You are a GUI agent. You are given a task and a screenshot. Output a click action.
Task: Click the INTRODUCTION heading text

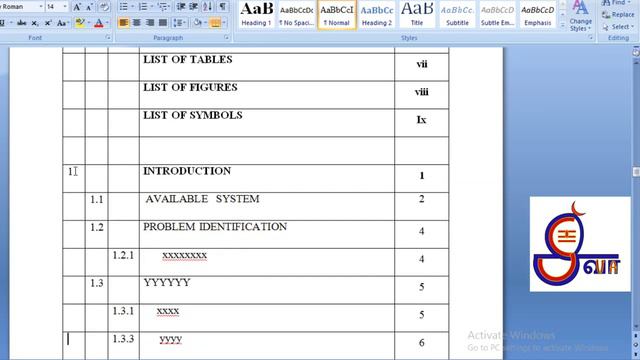[x=187, y=171]
